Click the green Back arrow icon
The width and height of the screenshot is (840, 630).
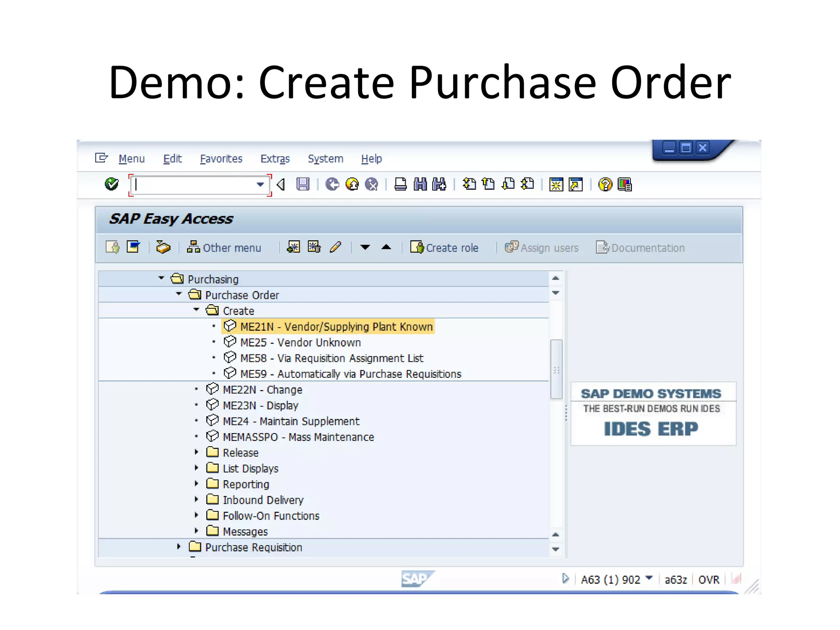[332, 184]
